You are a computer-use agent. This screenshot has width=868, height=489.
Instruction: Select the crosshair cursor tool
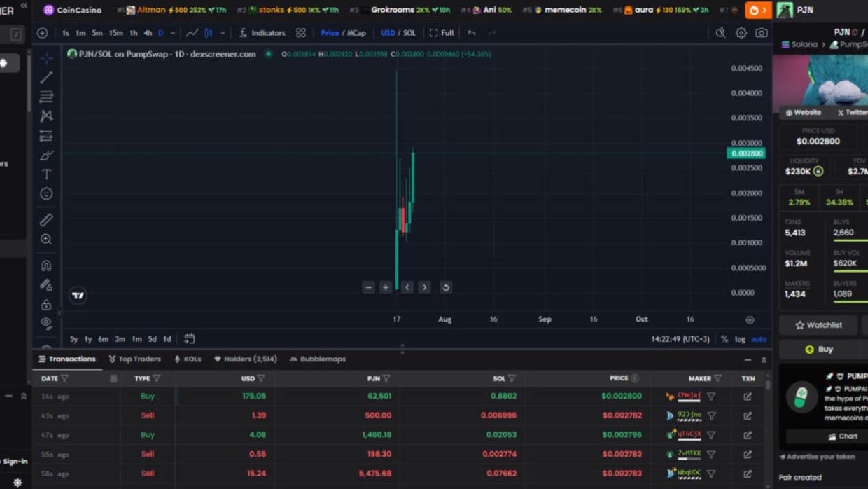(x=46, y=58)
